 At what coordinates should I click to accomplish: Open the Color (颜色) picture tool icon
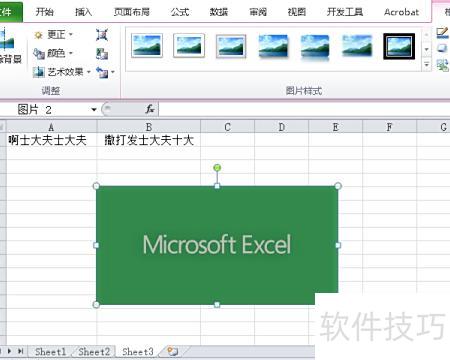(39, 53)
